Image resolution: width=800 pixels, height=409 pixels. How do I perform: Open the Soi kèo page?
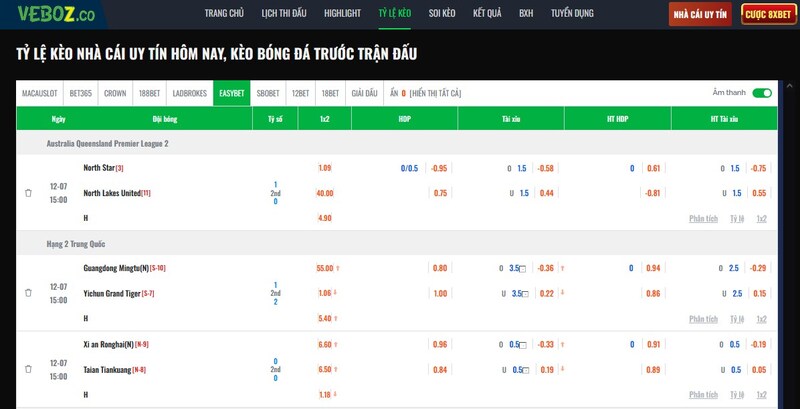tap(442, 13)
